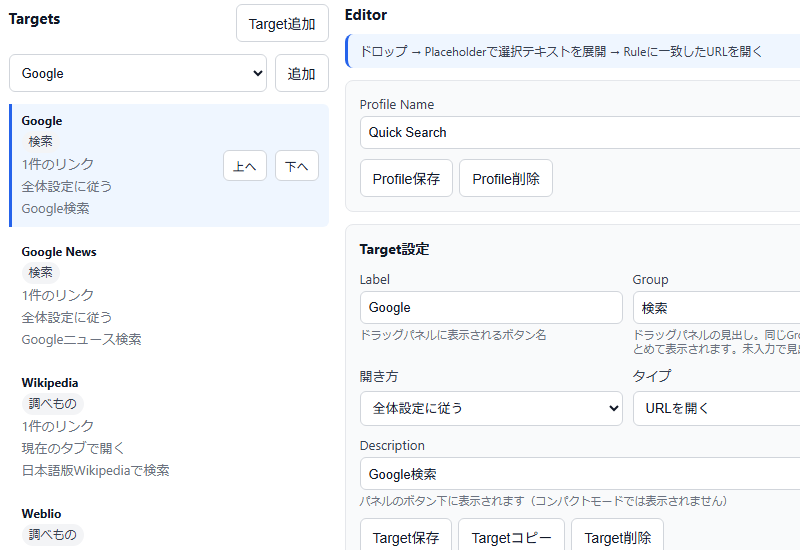Click 1件のリンク under Google News

[x=58, y=295]
